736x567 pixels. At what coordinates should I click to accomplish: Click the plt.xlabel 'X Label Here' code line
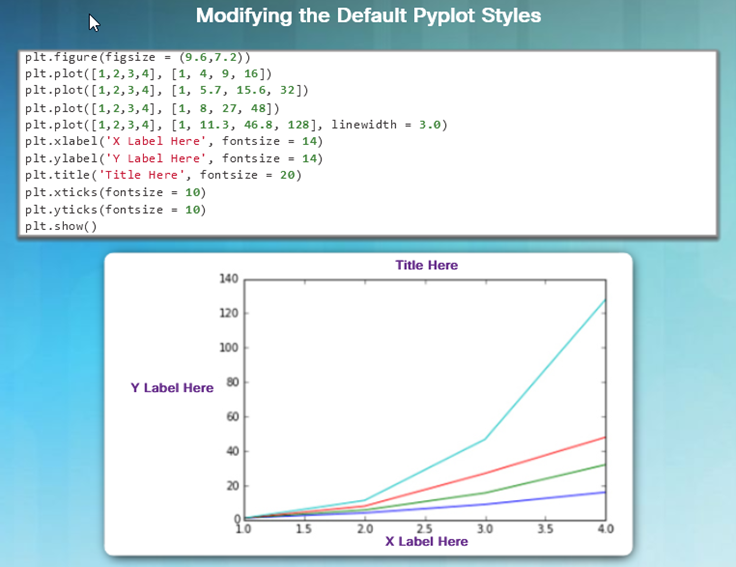coord(174,141)
